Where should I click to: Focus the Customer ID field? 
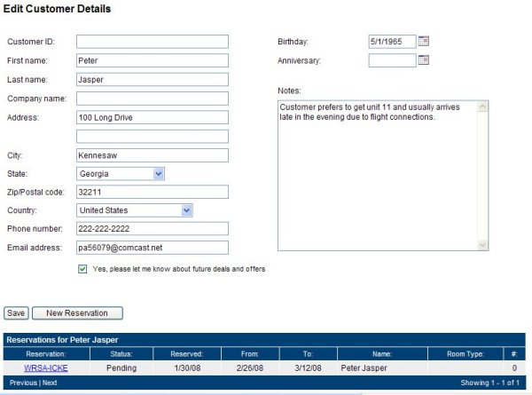[153, 42]
